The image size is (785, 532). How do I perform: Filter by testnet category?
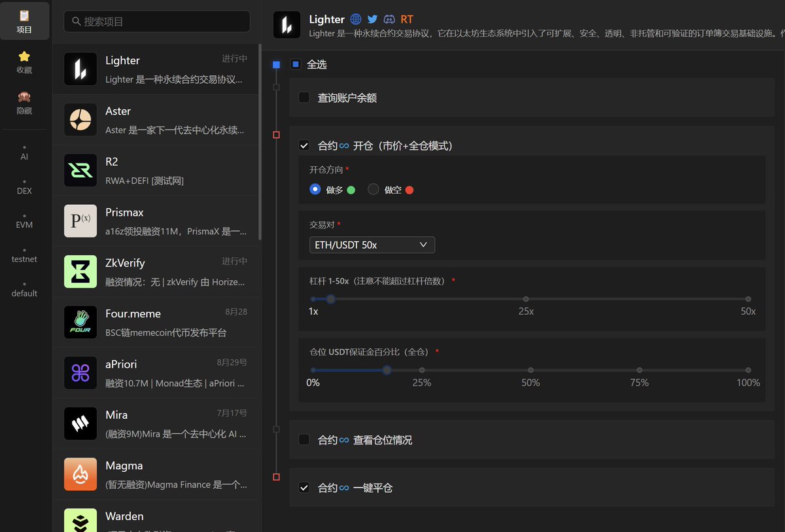(24, 255)
